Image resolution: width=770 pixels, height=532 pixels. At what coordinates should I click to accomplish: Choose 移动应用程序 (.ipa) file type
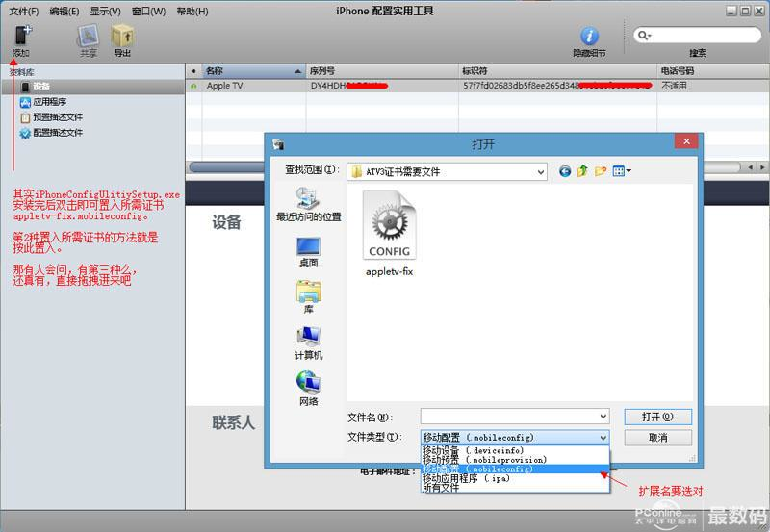click(515, 478)
